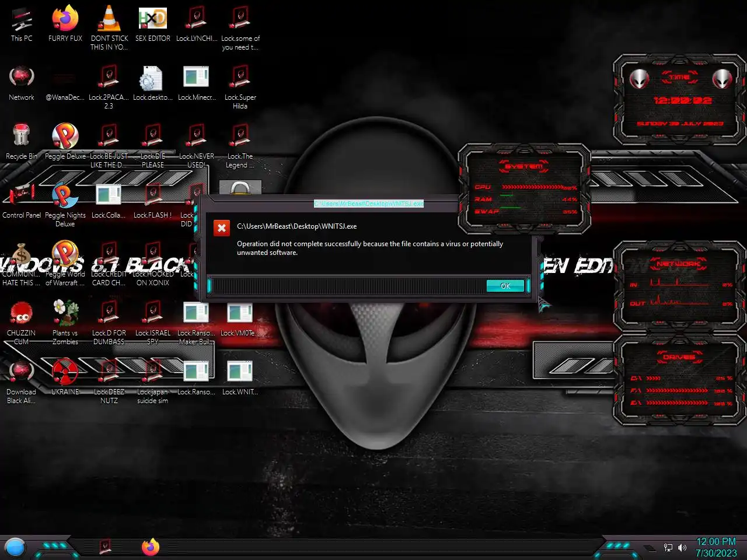Select the Download Black Ali... shortcut
This screenshot has width=747, height=560.
tap(22, 382)
